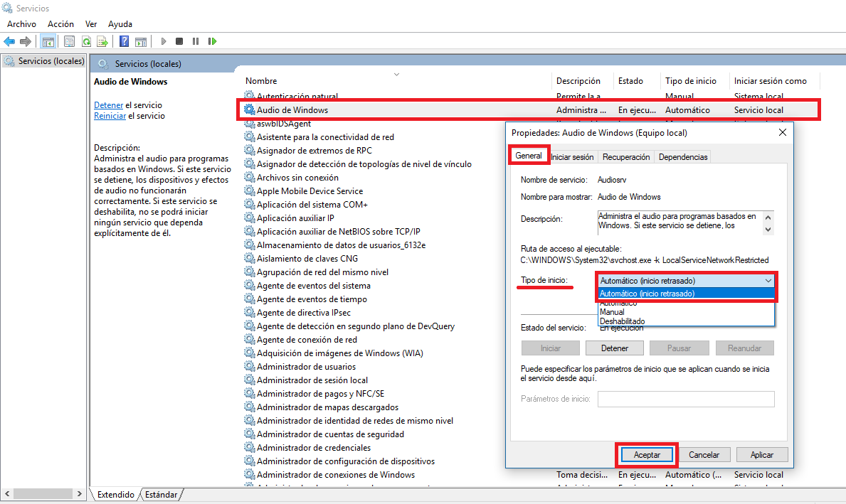The width and height of the screenshot is (846, 504).
Task: Select the Audio de Windows service row
Action: (x=529, y=110)
